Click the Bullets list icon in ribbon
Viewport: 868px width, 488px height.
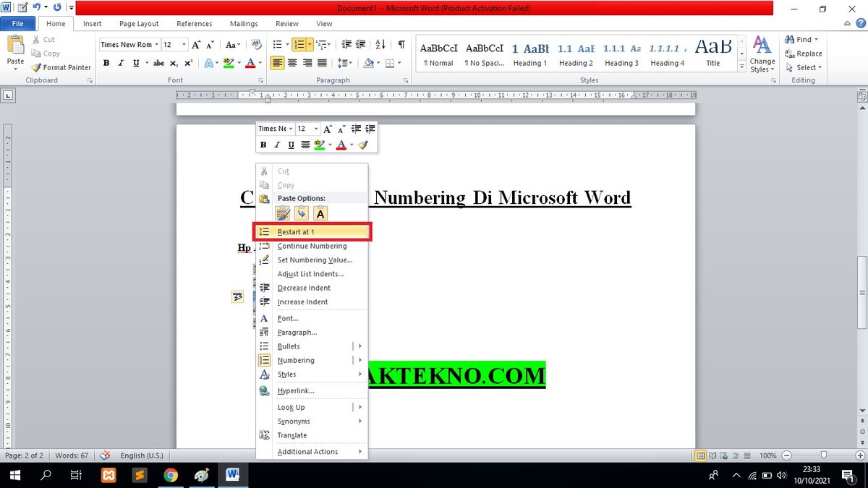click(x=277, y=45)
